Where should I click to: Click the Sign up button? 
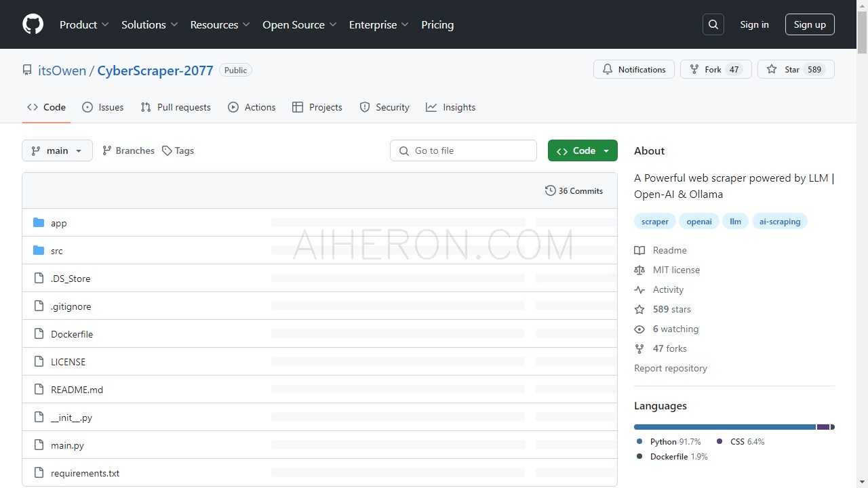(810, 24)
